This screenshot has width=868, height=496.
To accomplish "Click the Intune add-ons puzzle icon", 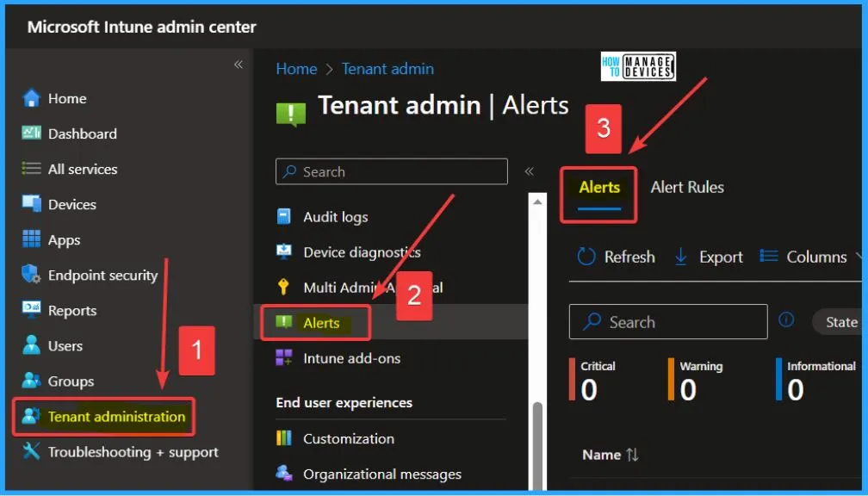I will pos(284,357).
